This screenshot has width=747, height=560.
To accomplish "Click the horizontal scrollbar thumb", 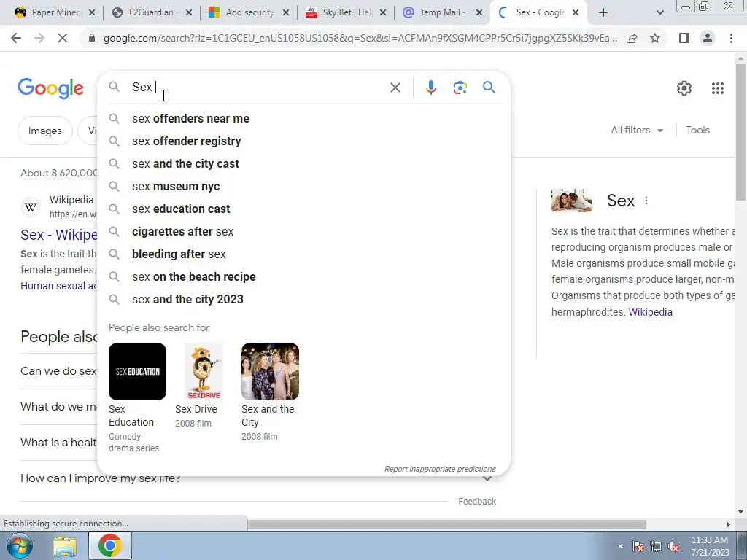I will coord(446,524).
